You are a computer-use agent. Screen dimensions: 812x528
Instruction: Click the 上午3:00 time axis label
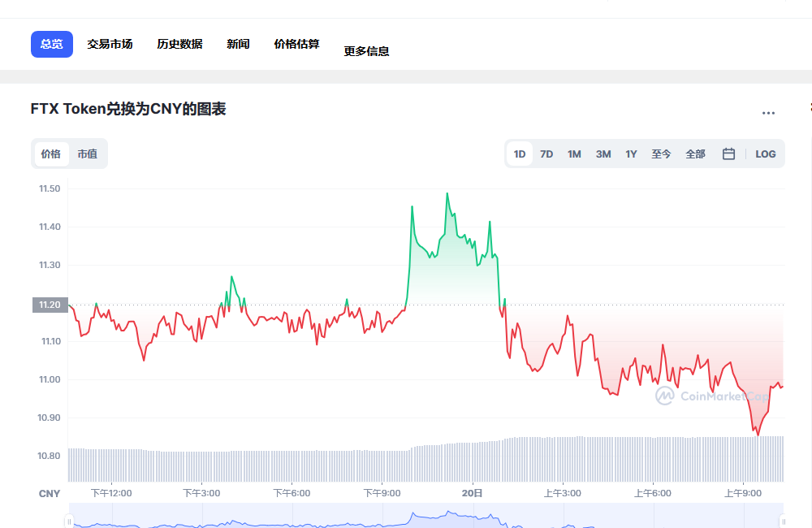[562, 493]
